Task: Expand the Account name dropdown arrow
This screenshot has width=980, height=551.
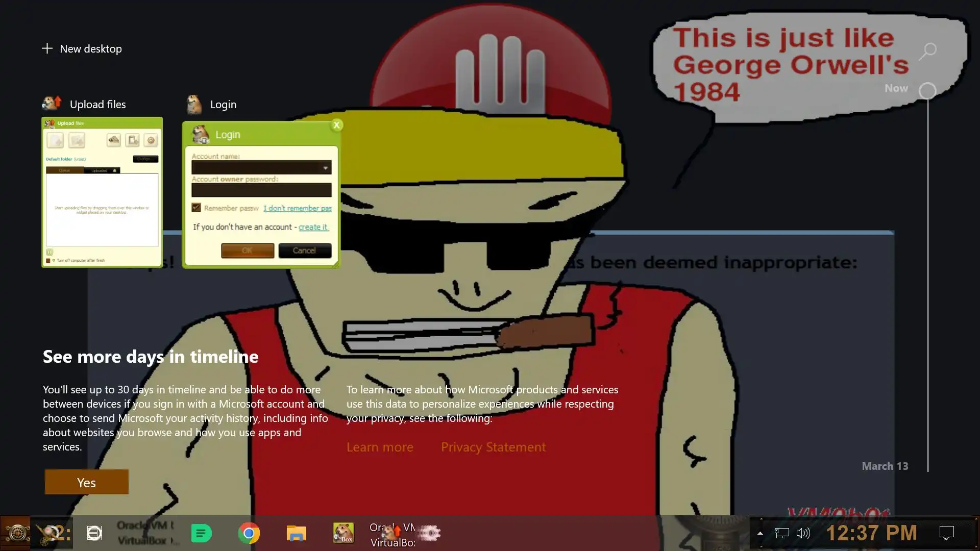Action: (x=325, y=168)
